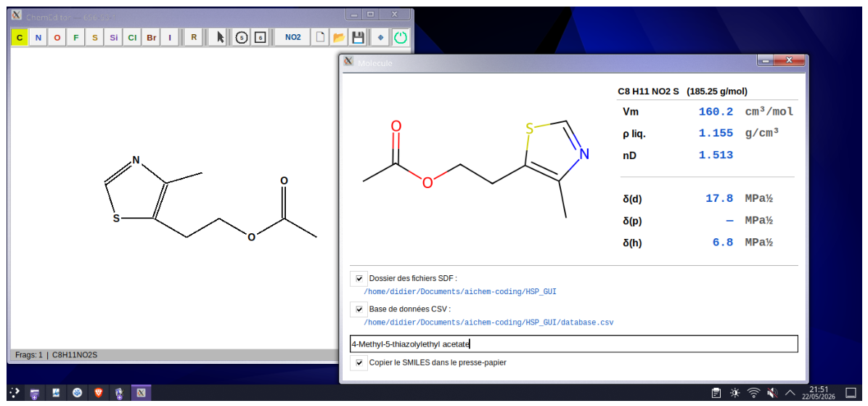Image resolution: width=868 pixels, height=406 pixels.
Task: Select the Fluorine (F) atom tool
Action: [x=75, y=38]
